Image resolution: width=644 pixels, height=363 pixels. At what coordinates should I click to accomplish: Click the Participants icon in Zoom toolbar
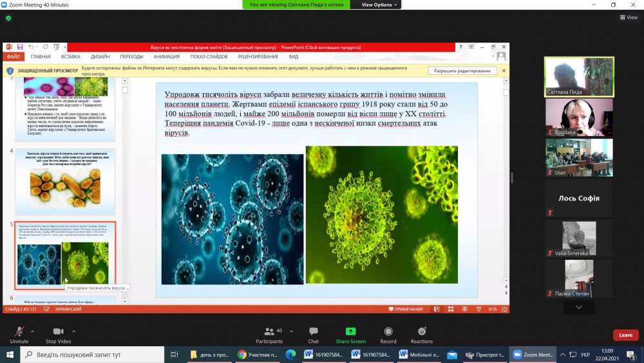tap(269, 331)
